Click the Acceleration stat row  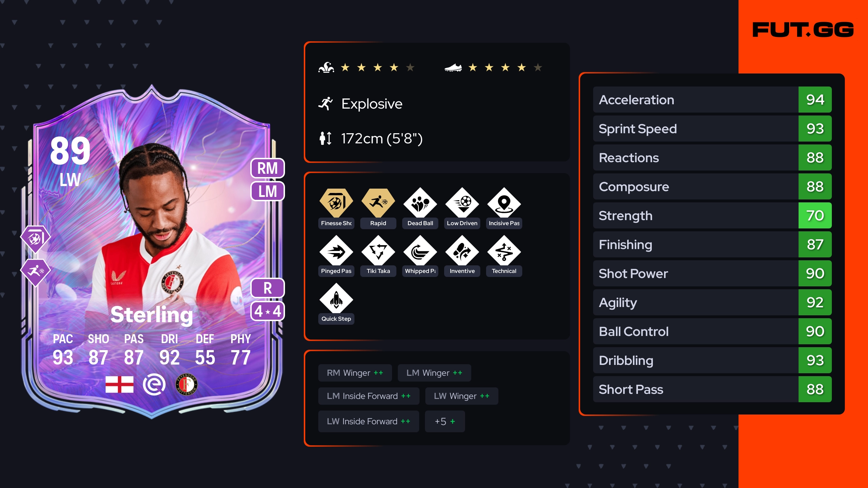(x=712, y=100)
